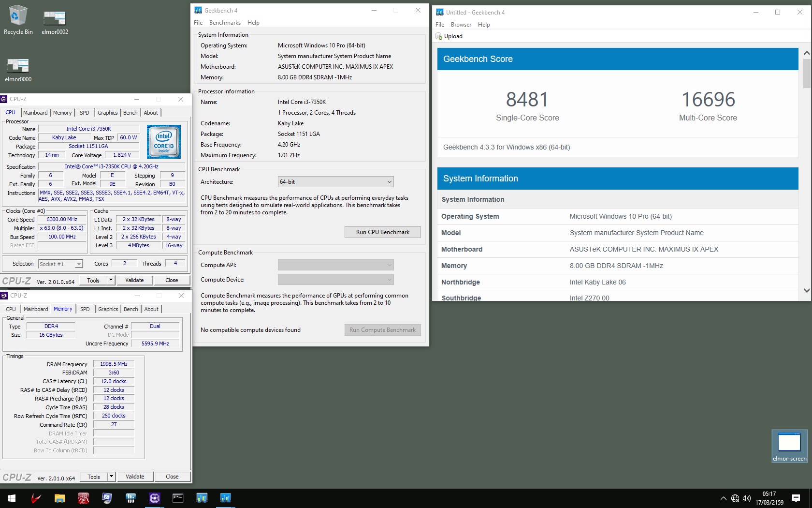Switch to CPU-Z from the taskbar
Image resolution: width=812 pixels, height=508 pixels.
pyautogui.click(x=154, y=498)
